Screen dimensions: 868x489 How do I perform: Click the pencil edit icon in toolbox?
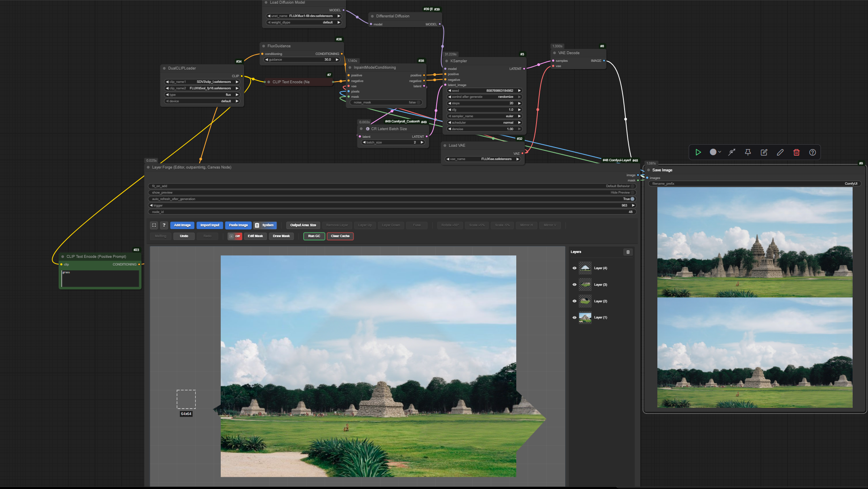pyautogui.click(x=780, y=152)
